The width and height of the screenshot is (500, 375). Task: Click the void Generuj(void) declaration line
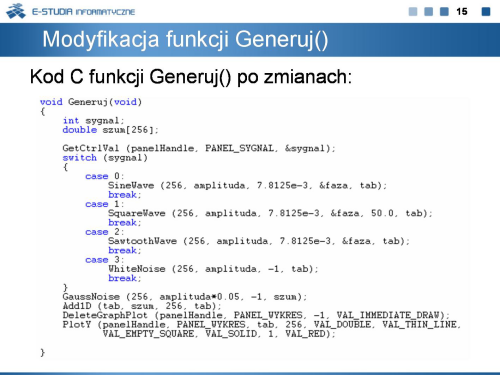point(91,102)
